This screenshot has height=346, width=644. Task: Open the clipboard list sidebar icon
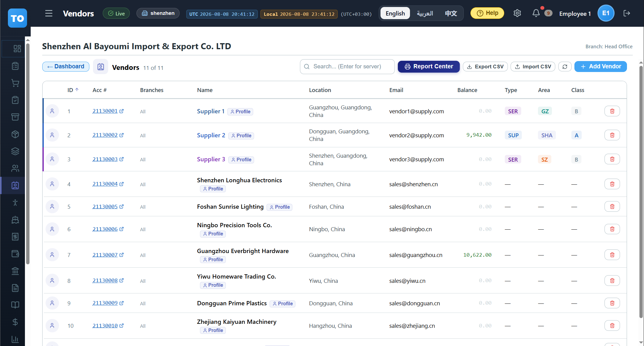15,66
